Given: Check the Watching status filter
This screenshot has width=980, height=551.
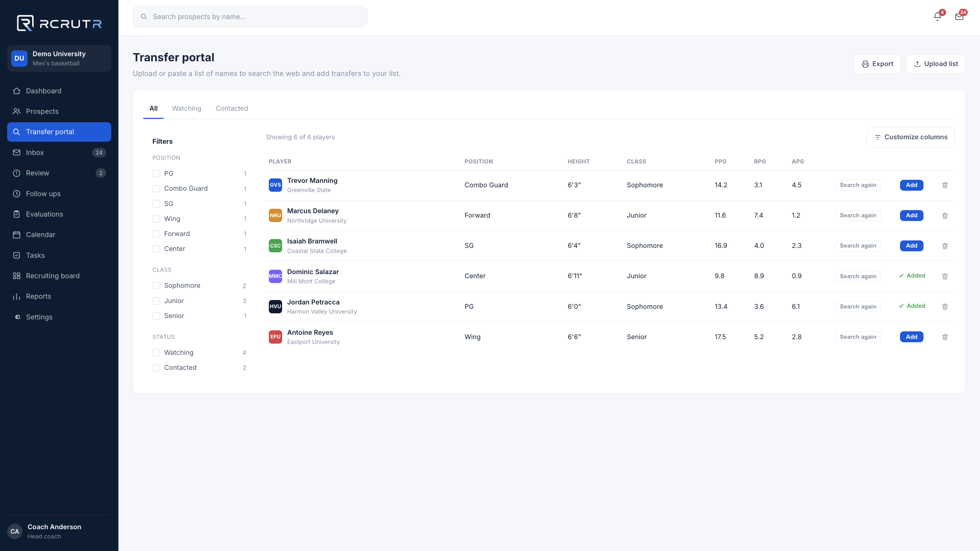Looking at the screenshot, I should [x=156, y=352].
